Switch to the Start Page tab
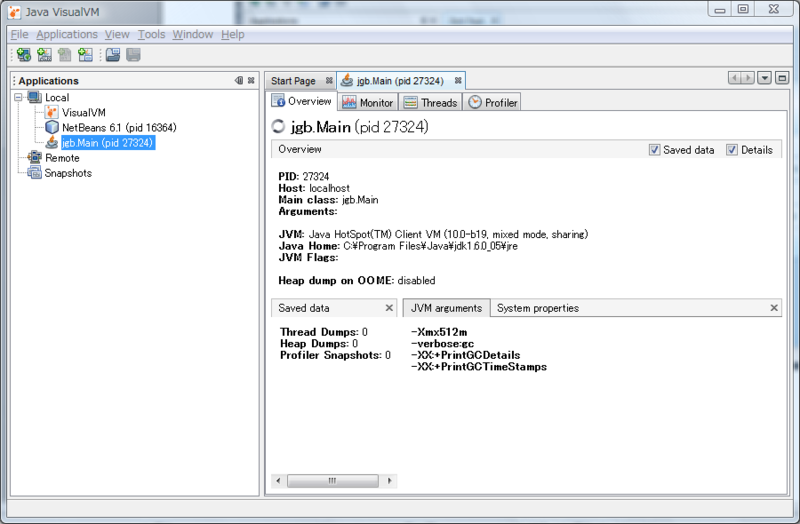This screenshot has width=800, height=524. coord(293,81)
